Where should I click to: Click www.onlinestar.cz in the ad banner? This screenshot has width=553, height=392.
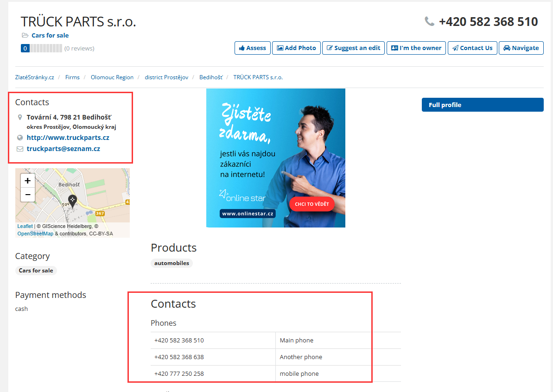click(x=248, y=214)
